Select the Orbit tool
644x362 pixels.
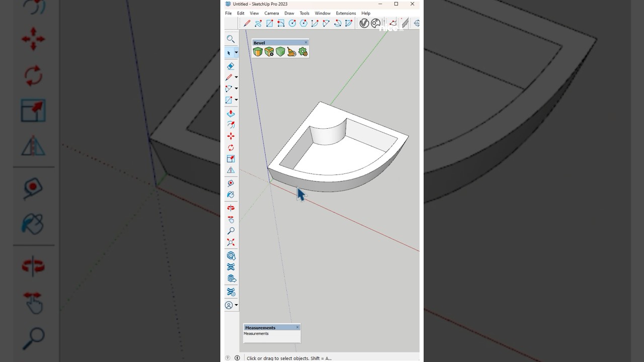point(230,208)
